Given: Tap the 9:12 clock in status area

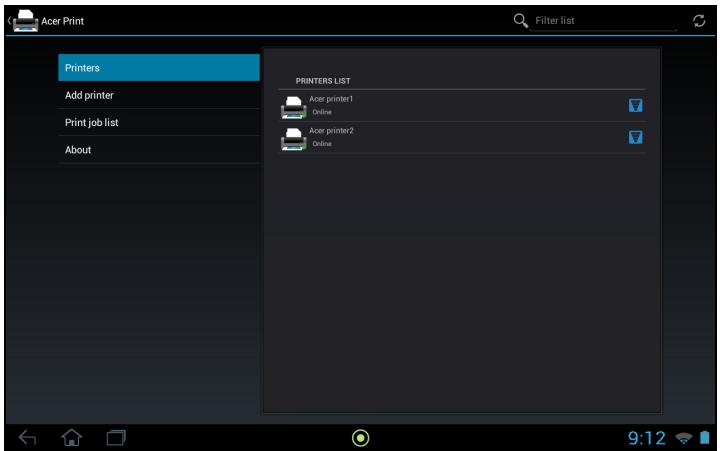Looking at the screenshot, I should click(x=647, y=438).
